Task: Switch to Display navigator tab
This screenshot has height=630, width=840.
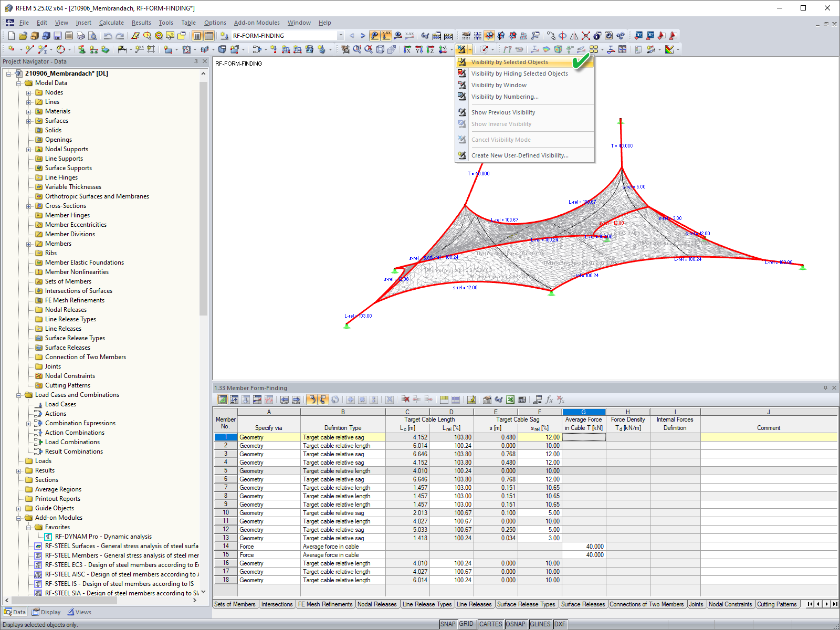Action: coord(46,612)
